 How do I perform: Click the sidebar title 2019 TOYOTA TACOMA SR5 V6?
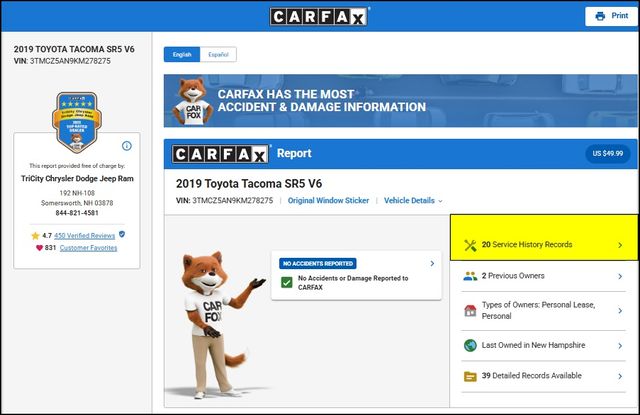click(x=74, y=49)
